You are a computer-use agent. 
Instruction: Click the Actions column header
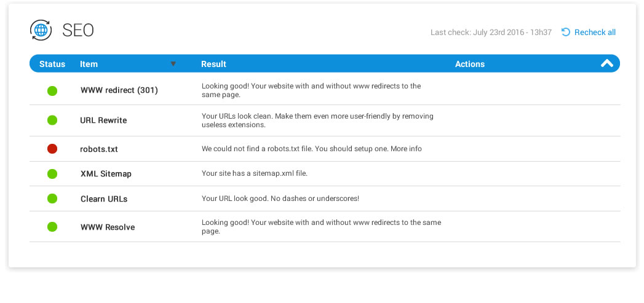470,64
